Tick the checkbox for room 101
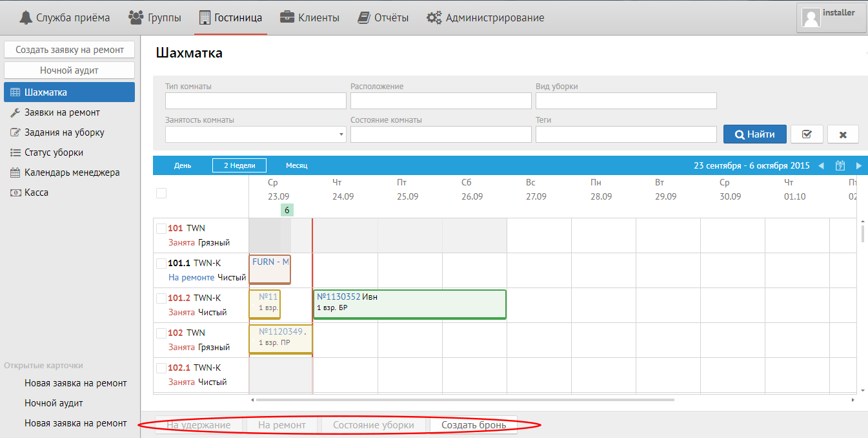Image resolution: width=868 pixels, height=438 pixels. [161, 228]
